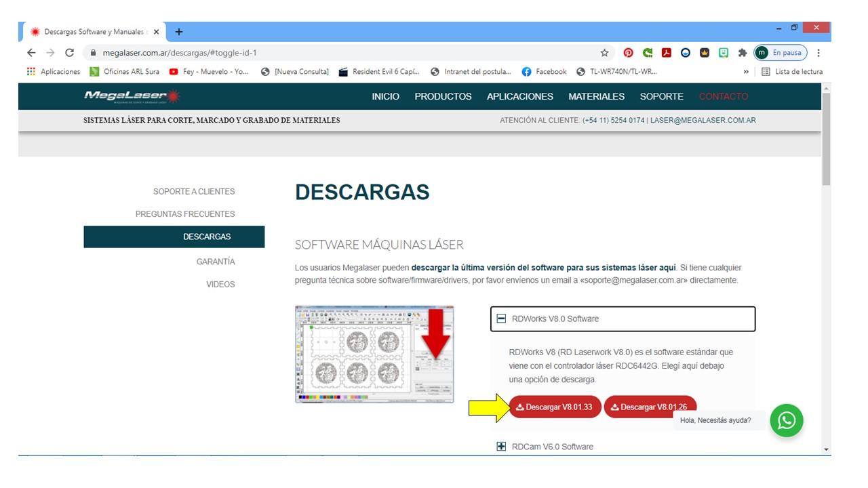This screenshot has height=488, width=868.
Task: Open the Adobe Acrobat extension
Action: point(667,53)
